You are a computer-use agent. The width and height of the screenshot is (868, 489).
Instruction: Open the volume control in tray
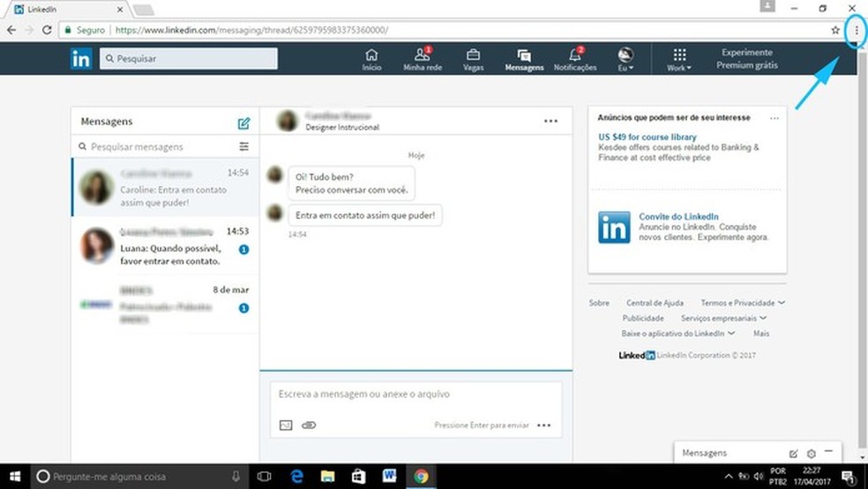pyautogui.click(x=759, y=477)
